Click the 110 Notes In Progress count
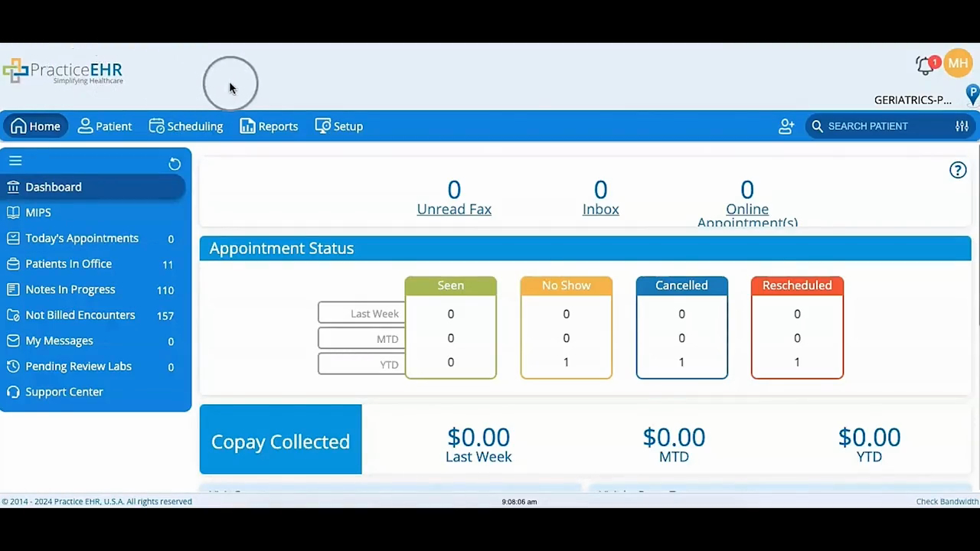The height and width of the screenshot is (551, 980). tap(165, 290)
